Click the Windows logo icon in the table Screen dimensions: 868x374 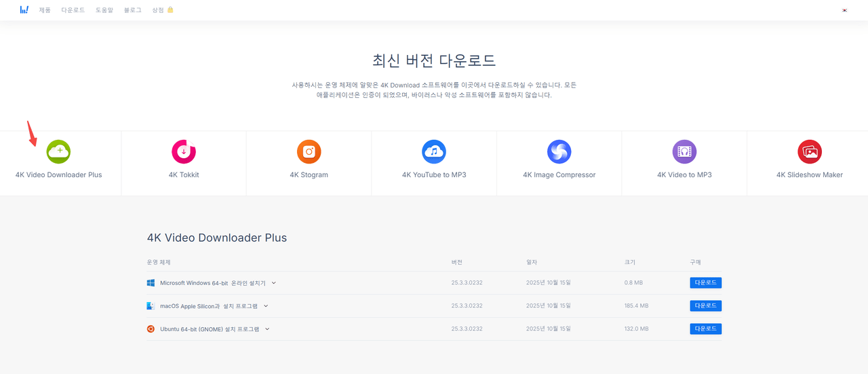(x=151, y=283)
